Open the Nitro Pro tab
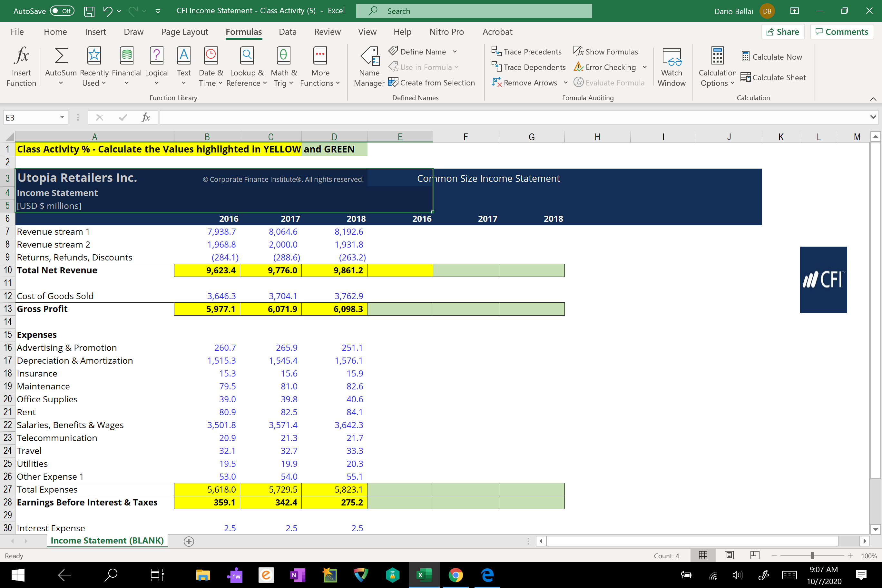 [446, 32]
